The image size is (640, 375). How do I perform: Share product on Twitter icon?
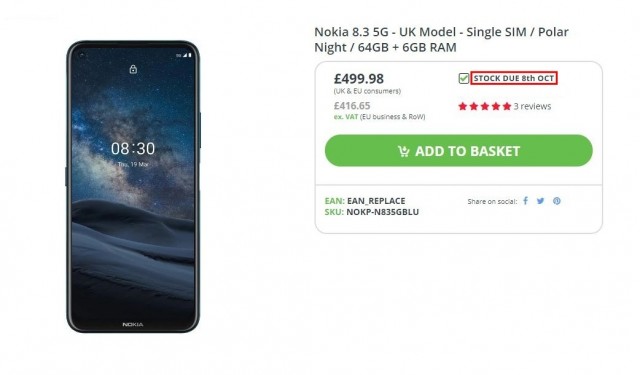(540, 201)
